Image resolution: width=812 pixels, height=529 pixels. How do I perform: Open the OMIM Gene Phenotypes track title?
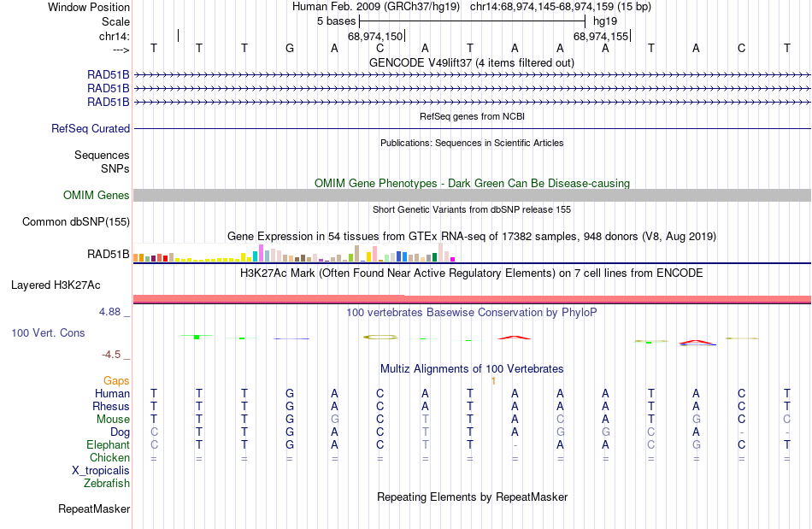(472, 183)
